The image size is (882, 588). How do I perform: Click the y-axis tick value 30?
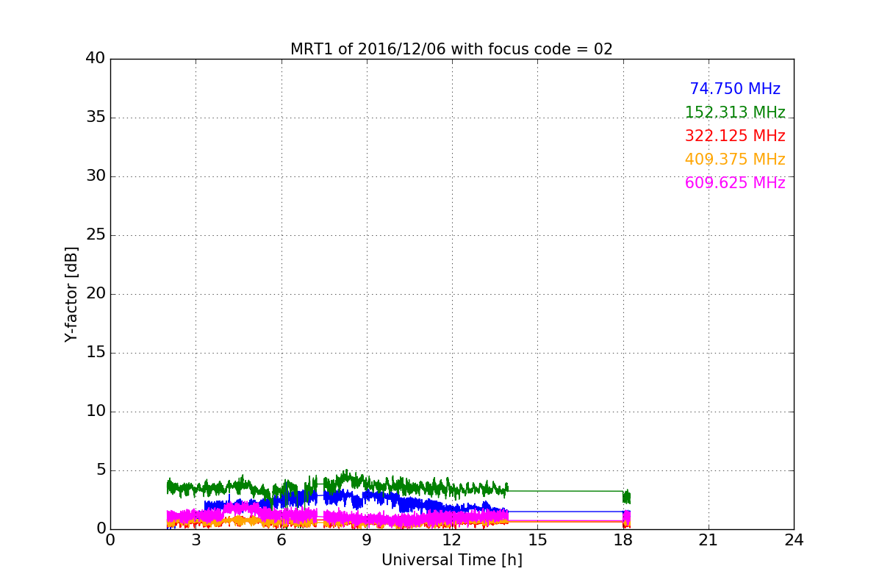coord(96,176)
